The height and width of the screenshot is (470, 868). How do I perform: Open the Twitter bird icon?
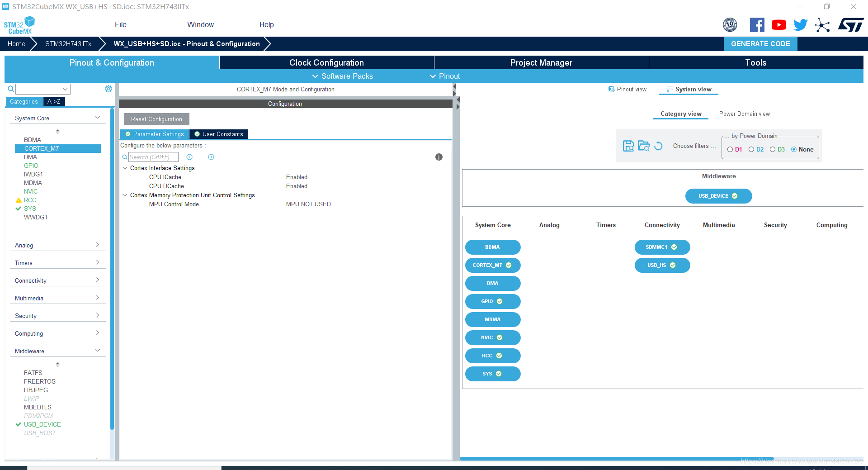[800, 25]
